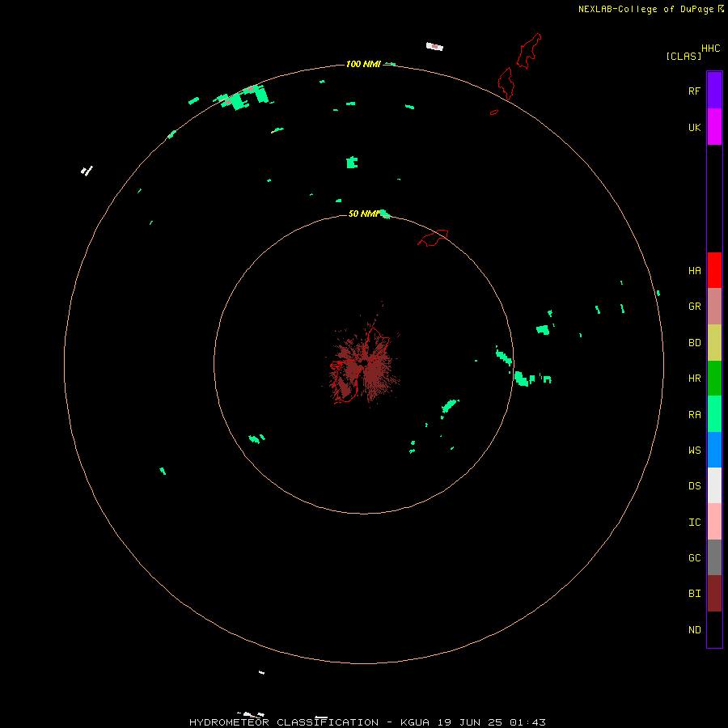Click the HA red legend swatch
The height and width of the screenshot is (728, 728).
714,270
